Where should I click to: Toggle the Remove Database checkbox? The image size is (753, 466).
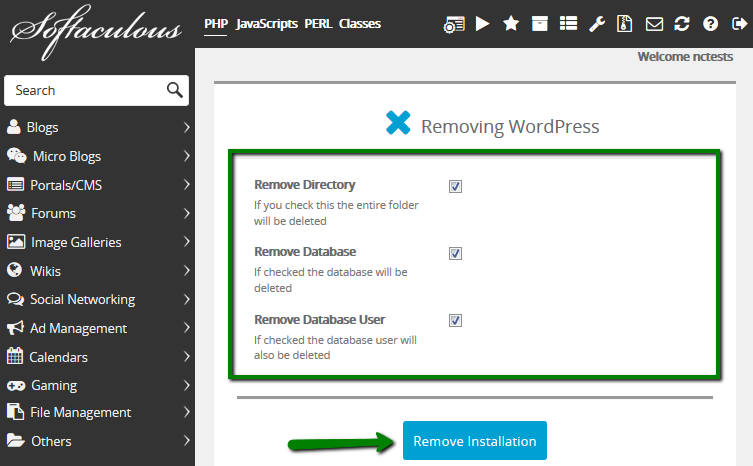click(455, 253)
